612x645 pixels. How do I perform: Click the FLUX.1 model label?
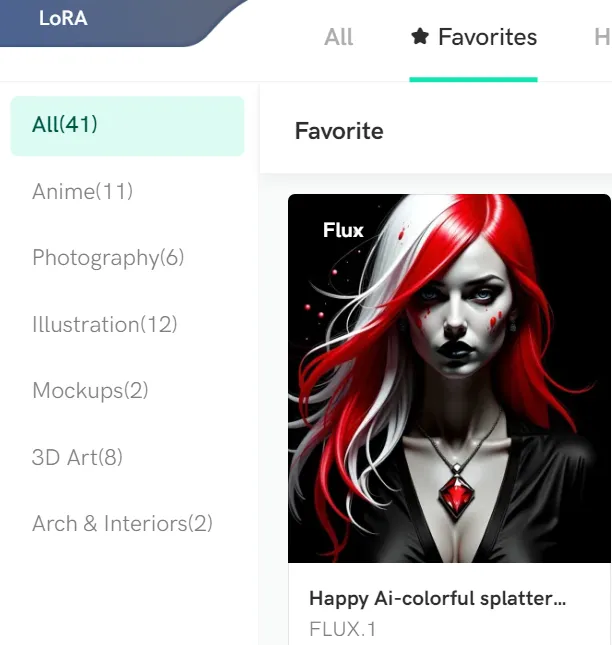coord(343,629)
